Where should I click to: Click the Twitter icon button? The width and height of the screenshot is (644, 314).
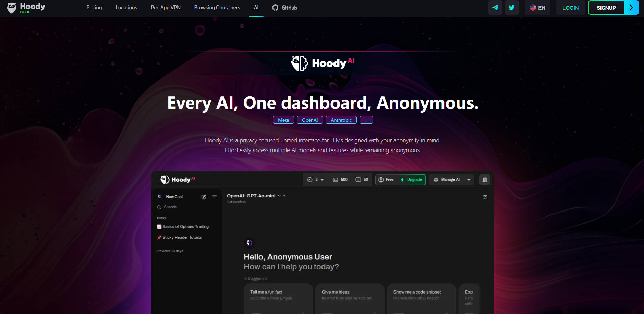[511, 8]
